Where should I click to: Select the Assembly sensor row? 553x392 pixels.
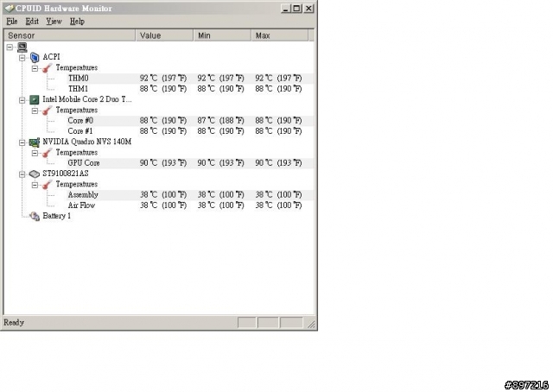[x=190, y=194]
